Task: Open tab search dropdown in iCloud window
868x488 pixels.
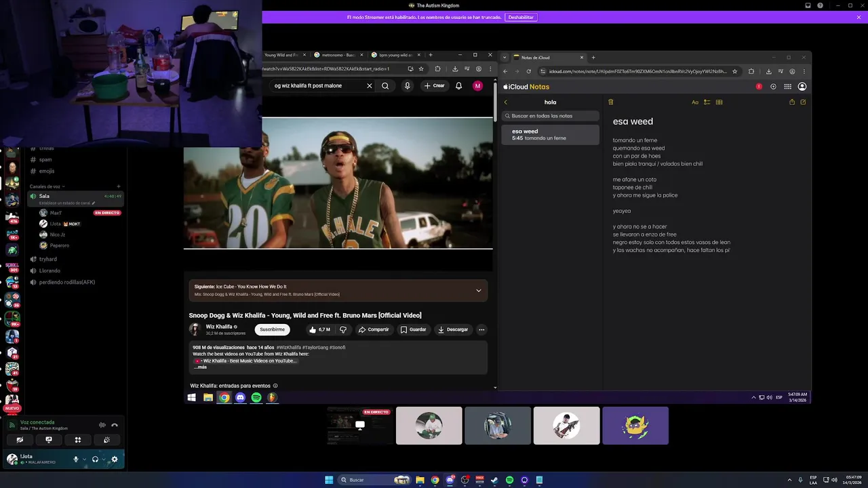Action: [x=505, y=58]
